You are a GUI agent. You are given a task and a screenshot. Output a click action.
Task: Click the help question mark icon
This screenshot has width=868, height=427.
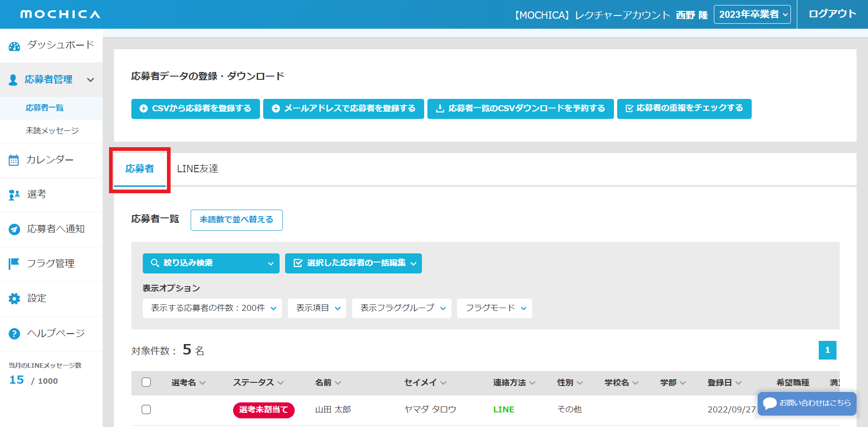(x=14, y=334)
